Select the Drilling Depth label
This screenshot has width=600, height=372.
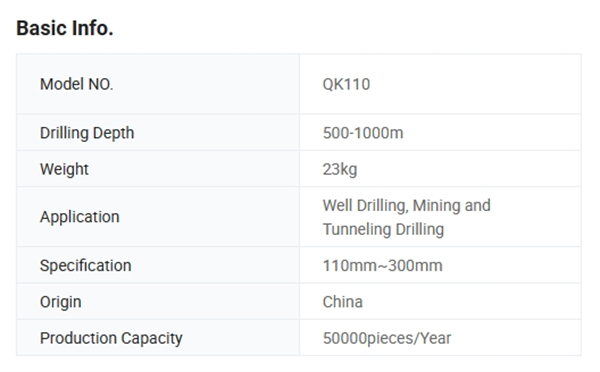coord(87,133)
